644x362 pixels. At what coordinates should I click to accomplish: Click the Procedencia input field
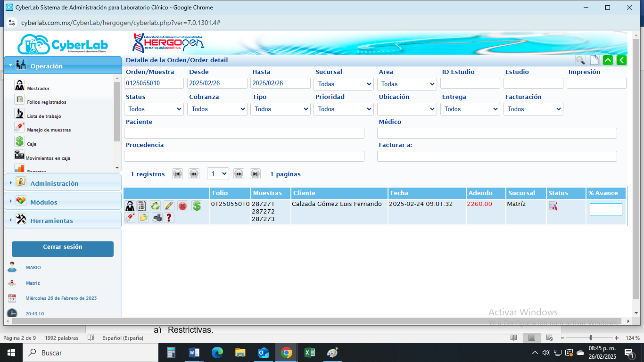[244, 156]
